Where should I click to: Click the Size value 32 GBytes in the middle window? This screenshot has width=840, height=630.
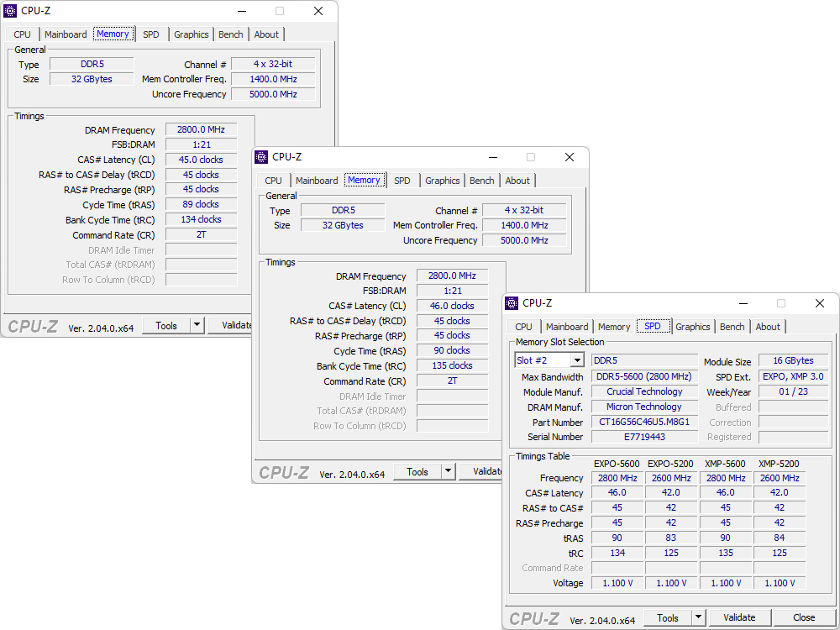tap(343, 225)
